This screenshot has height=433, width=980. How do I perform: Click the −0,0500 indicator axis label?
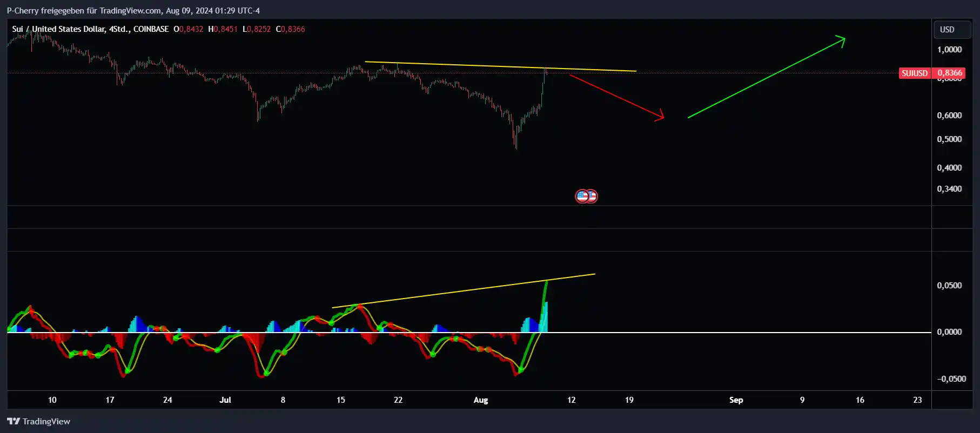951,378
